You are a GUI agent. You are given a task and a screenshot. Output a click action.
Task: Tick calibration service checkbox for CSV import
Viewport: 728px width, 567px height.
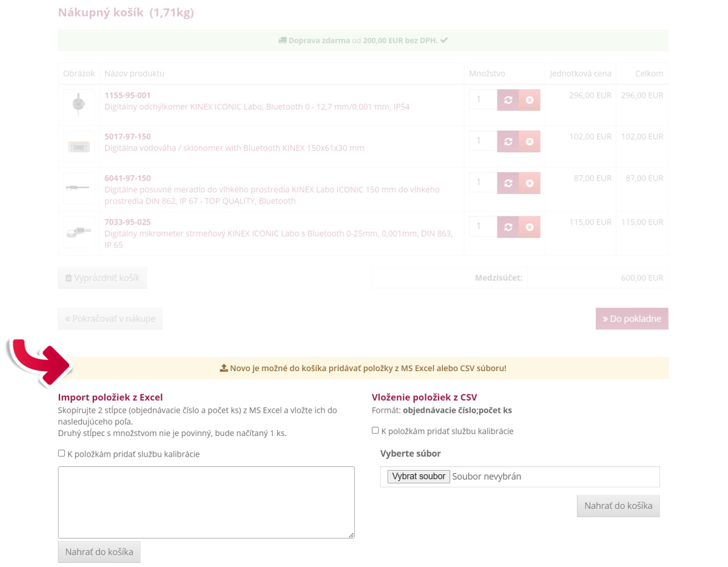(x=375, y=430)
